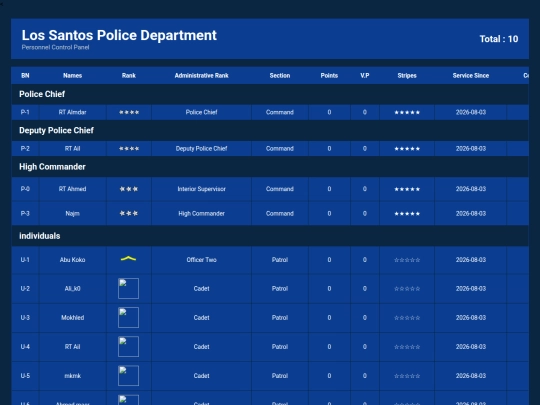Click the broken rank image for Mokhled

tap(128, 318)
